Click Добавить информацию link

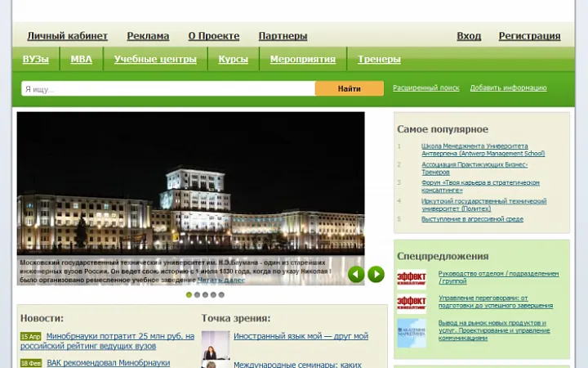tap(509, 88)
